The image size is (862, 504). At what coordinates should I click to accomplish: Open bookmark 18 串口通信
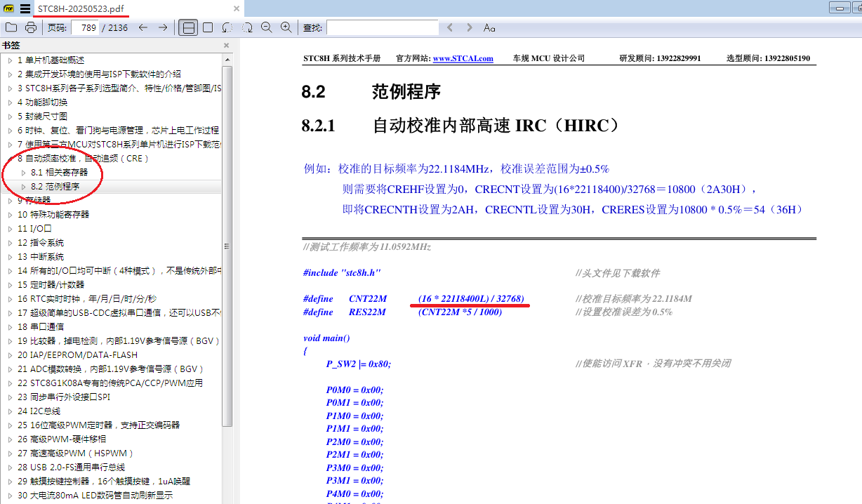(41, 326)
